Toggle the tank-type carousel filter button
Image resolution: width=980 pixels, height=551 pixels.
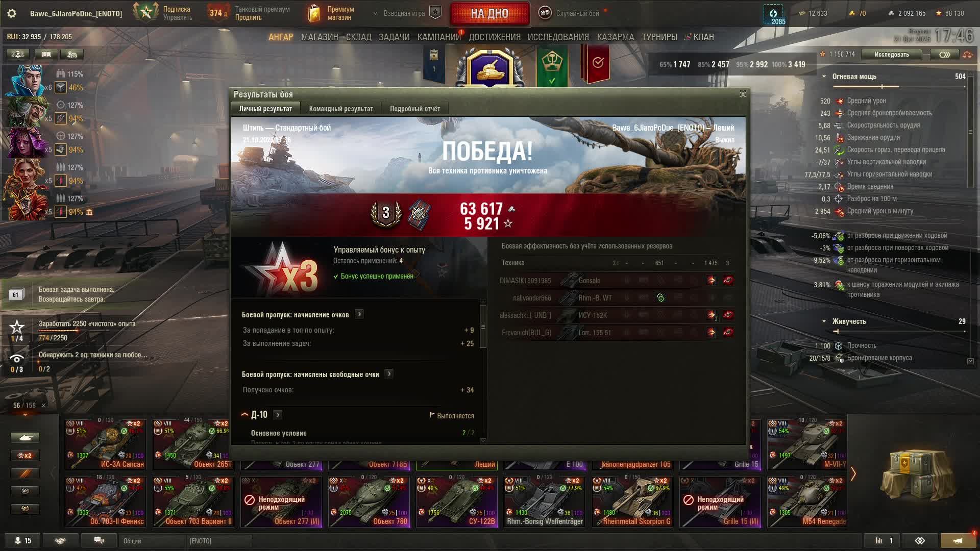25,438
